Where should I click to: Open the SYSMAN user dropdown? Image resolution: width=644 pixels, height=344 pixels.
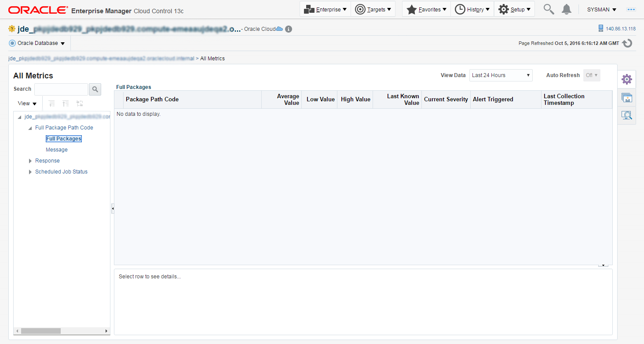click(x=602, y=10)
